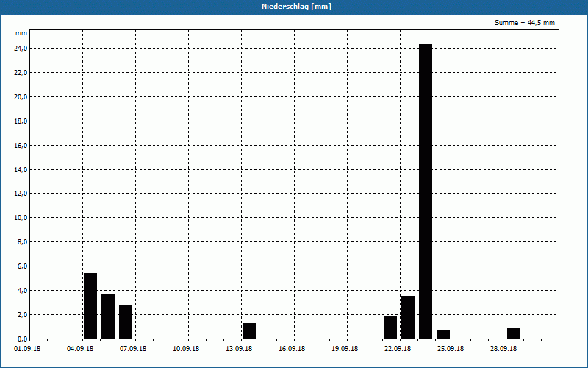Click the 22,0 y-axis value
This screenshot has height=368, width=588.
coord(21,72)
